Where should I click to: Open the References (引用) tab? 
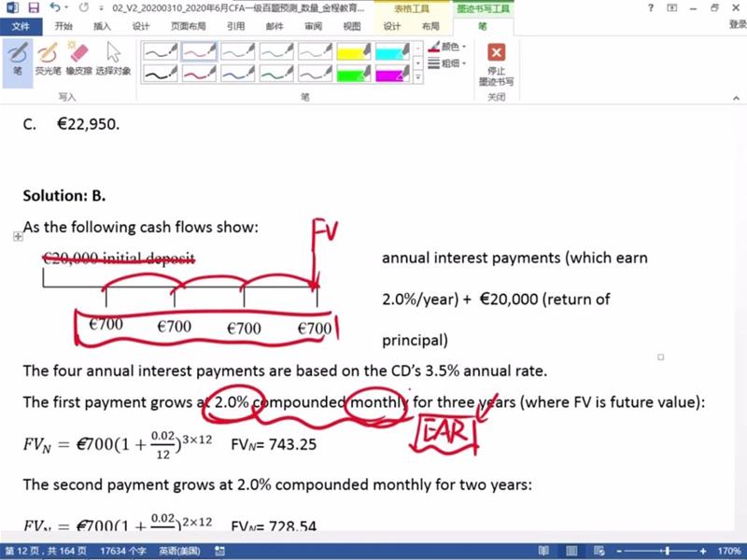236,26
